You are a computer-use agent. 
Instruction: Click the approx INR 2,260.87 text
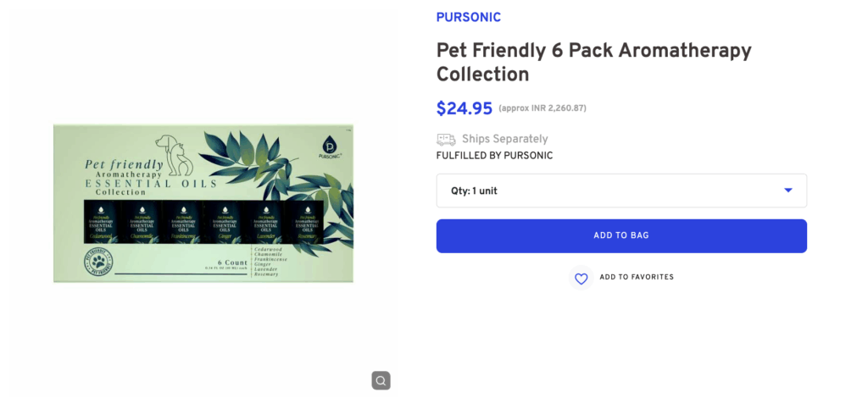[x=542, y=108]
